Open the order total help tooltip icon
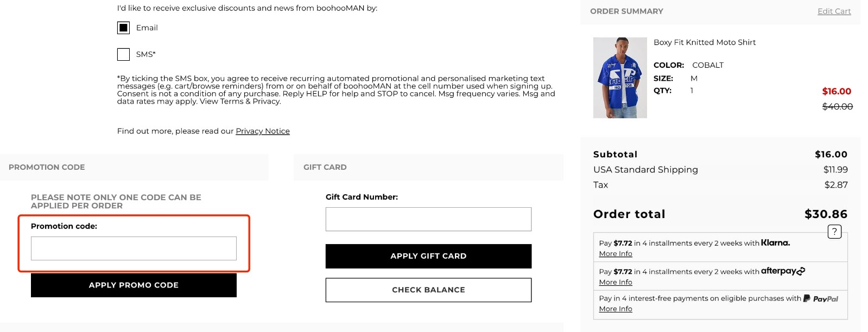Image resolution: width=868 pixels, height=332 pixels. 834,231
